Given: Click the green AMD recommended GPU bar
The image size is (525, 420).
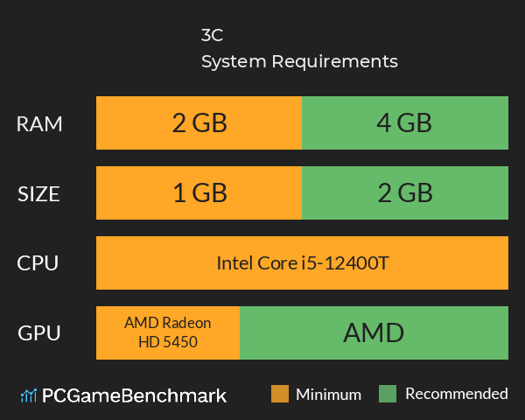Looking at the screenshot, I should pyautogui.click(x=374, y=332).
